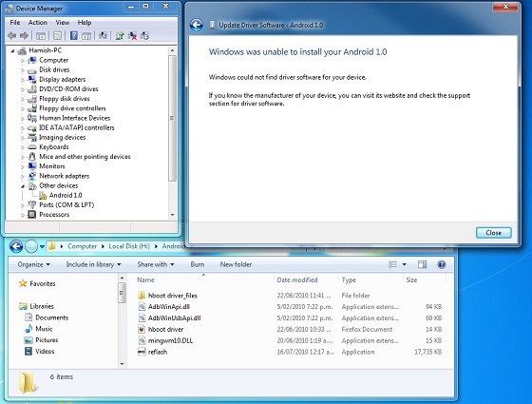This screenshot has width=532, height=404.
Task: Select Mice and other pointing devices item
Action: 85,157
